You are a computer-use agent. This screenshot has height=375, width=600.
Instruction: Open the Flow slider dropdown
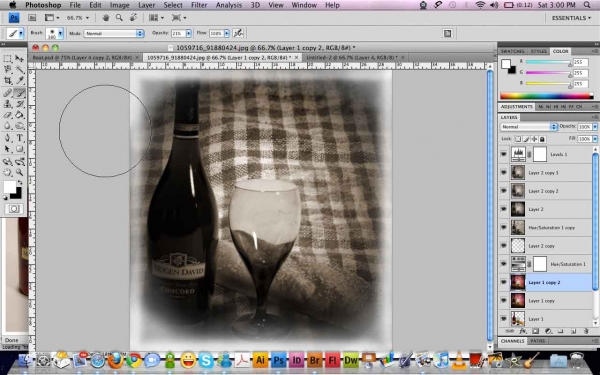pos(227,33)
